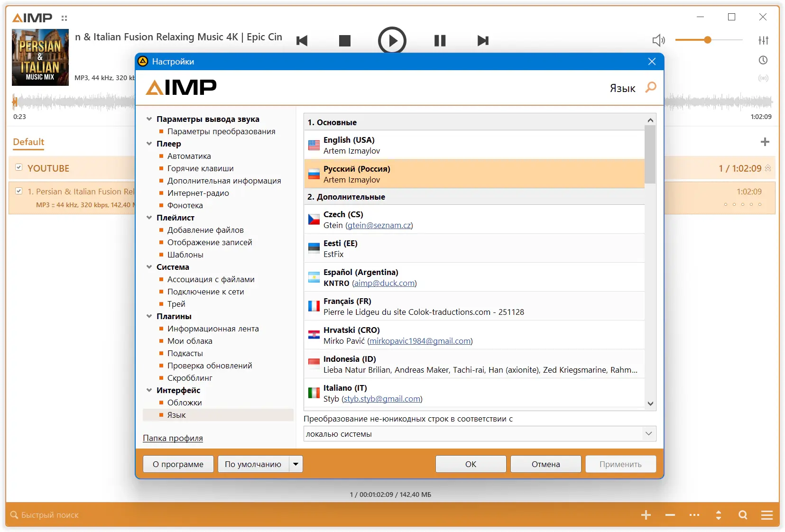Image resolution: width=785 pixels, height=532 pixels.
Task: Add a new playlist tab with plus
Action: (765, 142)
